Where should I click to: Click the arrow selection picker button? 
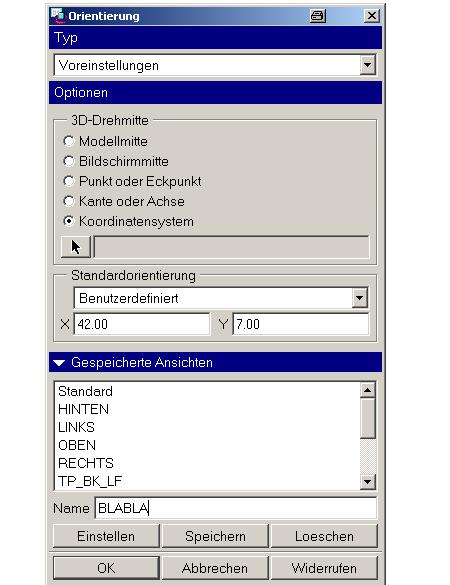tap(76, 247)
